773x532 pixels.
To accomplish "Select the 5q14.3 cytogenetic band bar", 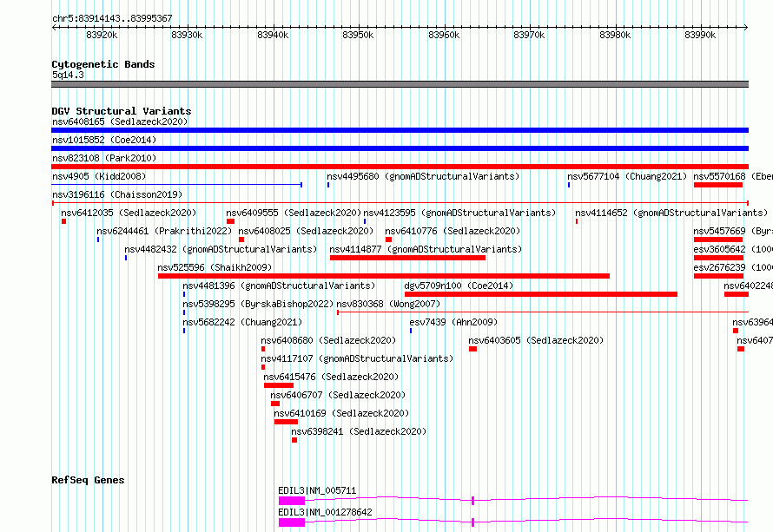I will [x=400, y=84].
